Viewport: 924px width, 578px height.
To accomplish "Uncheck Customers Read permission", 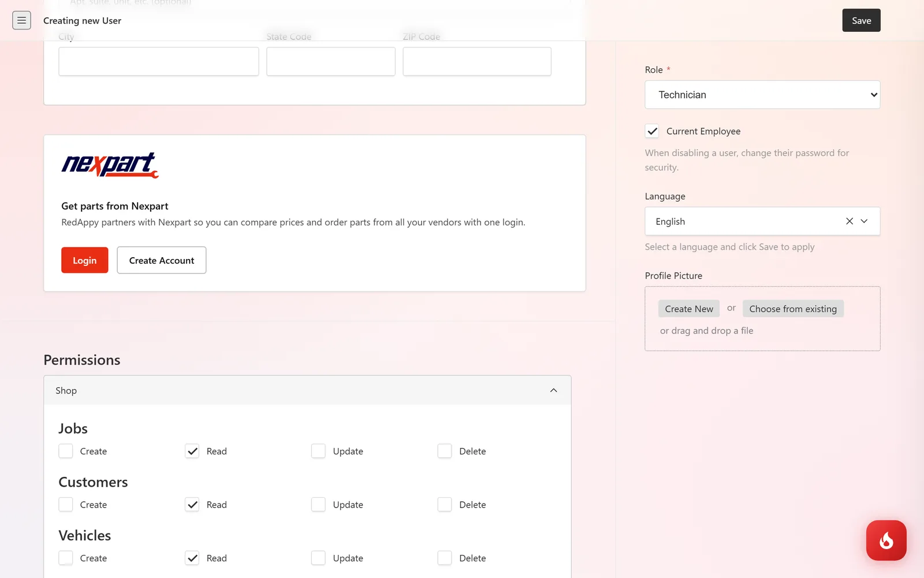I will (192, 505).
